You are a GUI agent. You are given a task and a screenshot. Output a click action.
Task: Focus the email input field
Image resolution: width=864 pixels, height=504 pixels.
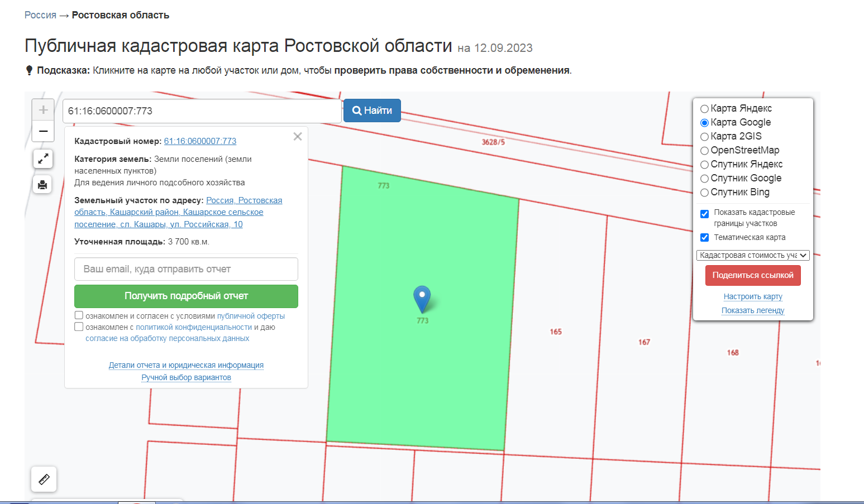pos(186,269)
